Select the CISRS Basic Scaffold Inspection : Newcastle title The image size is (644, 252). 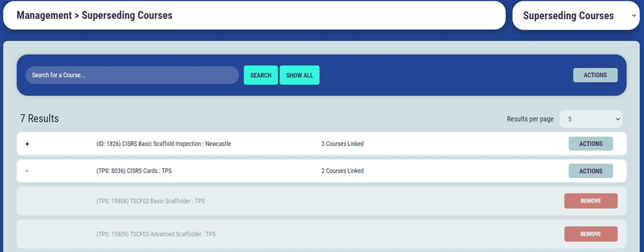pyautogui.click(x=163, y=144)
